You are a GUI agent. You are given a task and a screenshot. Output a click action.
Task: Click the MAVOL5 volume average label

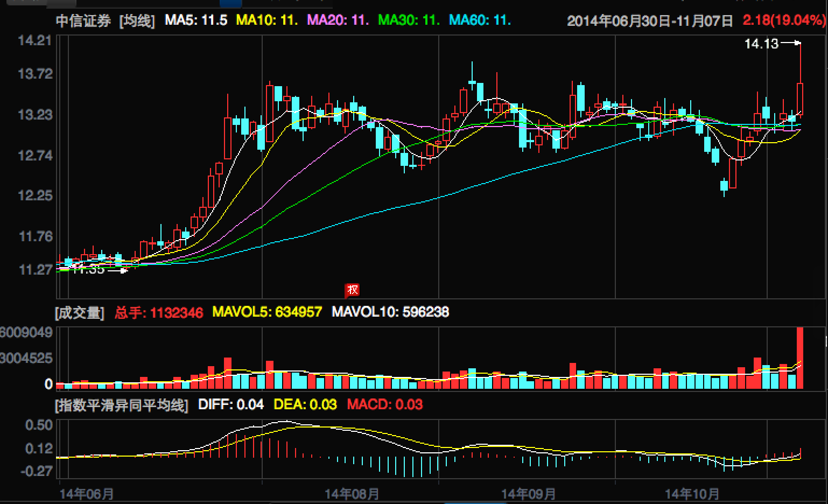267,312
